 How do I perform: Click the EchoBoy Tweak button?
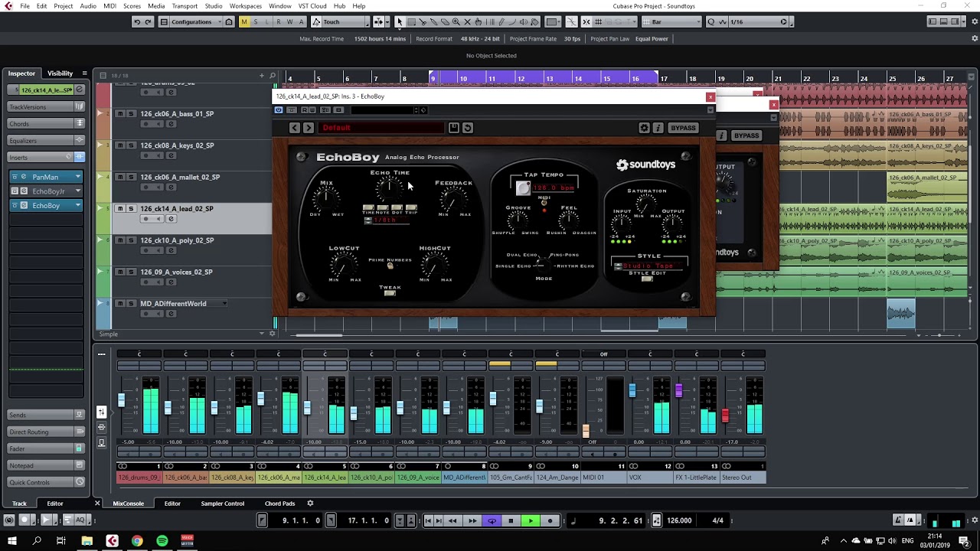pos(390,294)
